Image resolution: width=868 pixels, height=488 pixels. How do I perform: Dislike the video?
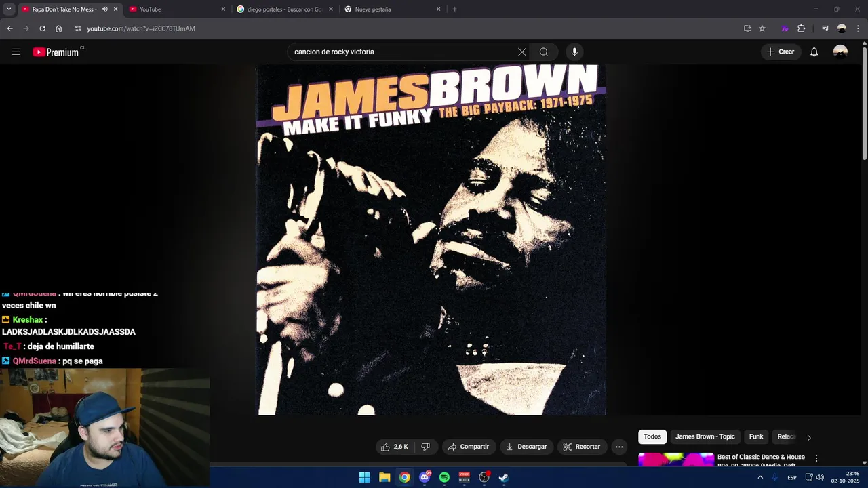coord(425,447)
